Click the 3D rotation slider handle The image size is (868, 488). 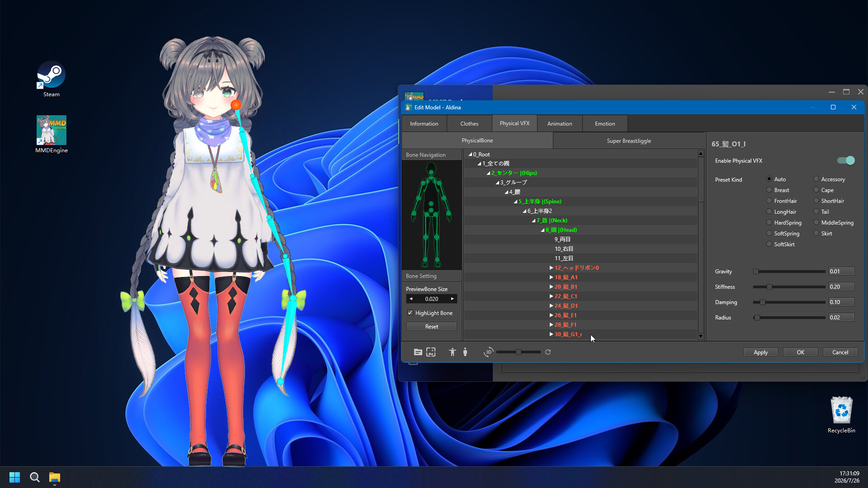pyautogui.click(x=519, y=352)
